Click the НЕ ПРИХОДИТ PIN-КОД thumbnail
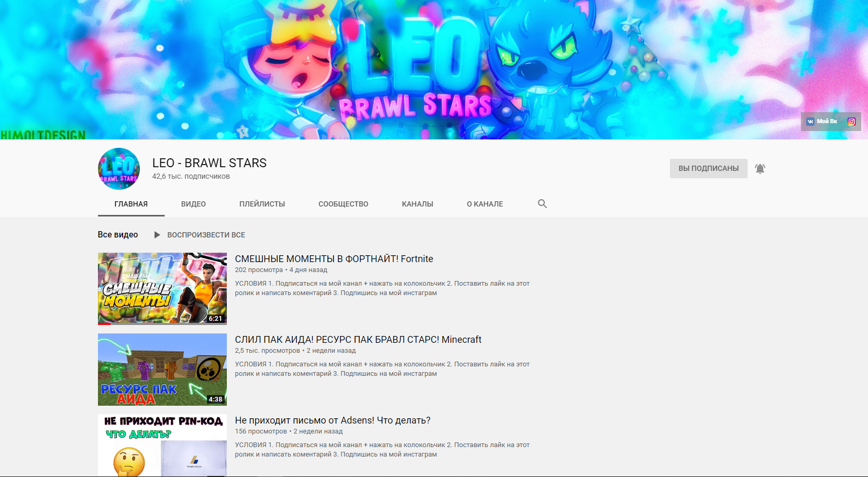Viewport: 868px width, 477px height. (x=162, y=445)
